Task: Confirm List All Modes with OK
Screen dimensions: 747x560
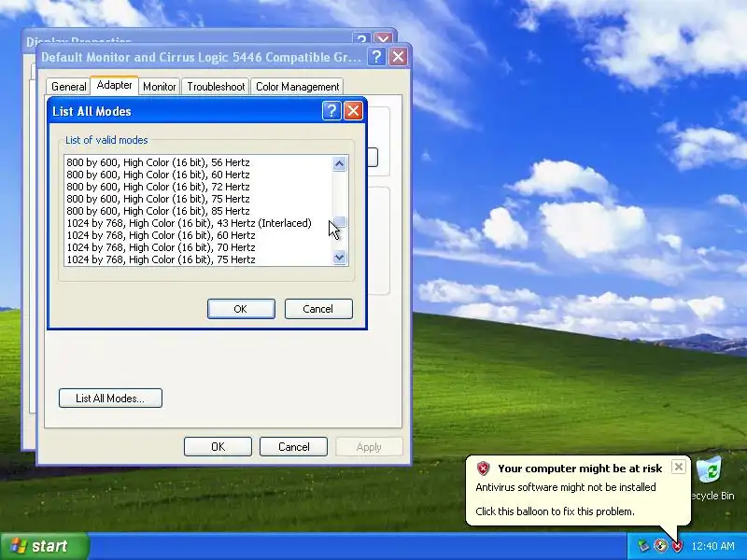Action: (x=241, y=309)
